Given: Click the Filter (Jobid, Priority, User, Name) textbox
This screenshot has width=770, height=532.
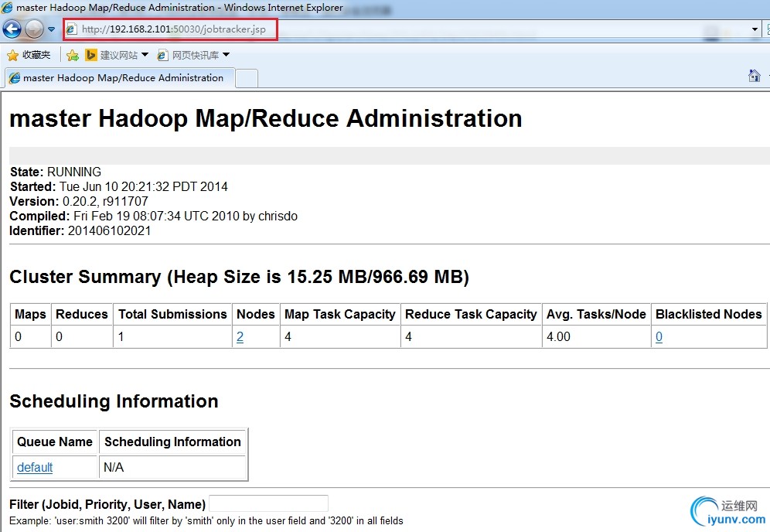Looking at the screenshot, I should (x=268, y=504).
